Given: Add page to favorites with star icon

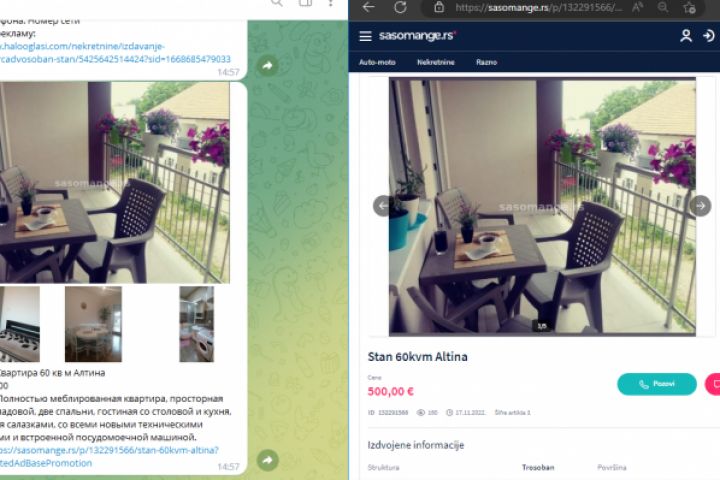Looking at the screenshot, I should point(689,7).
